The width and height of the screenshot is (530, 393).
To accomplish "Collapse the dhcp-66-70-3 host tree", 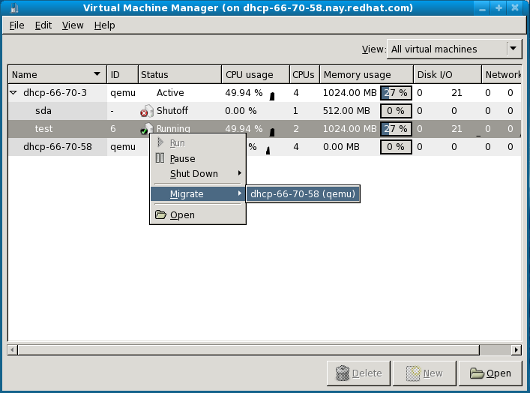I will (x=14, y=92).
